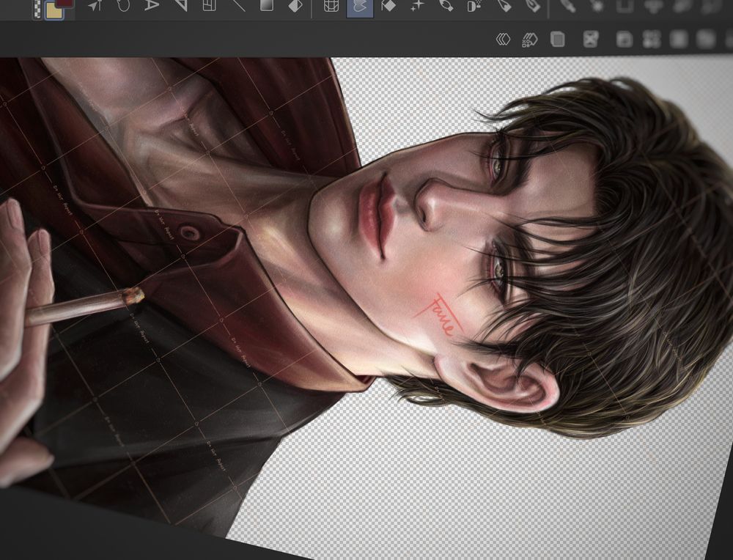Select the Pencil tool
The height and width of the screenshot is (560, 733).
click(x=504, y=5)
